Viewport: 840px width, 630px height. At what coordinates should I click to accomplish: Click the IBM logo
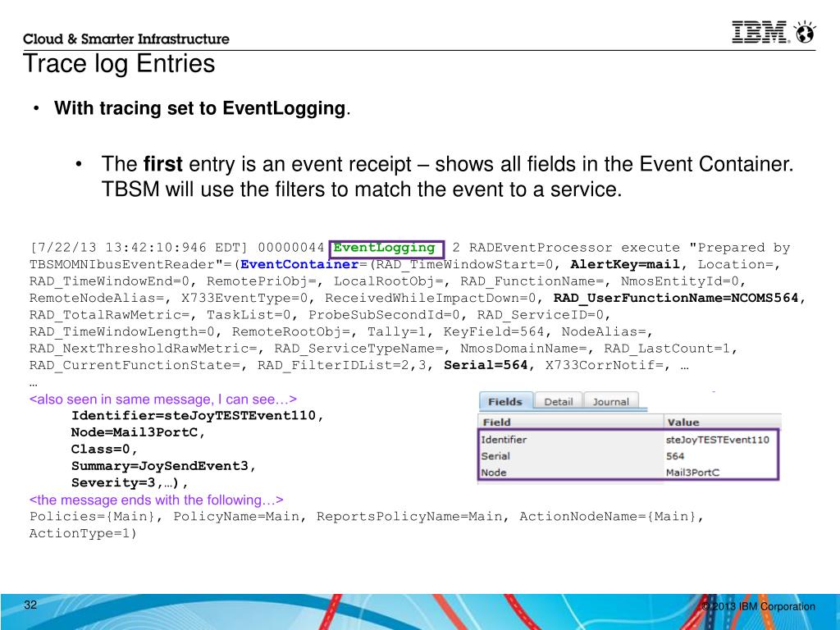pos(760,32)
